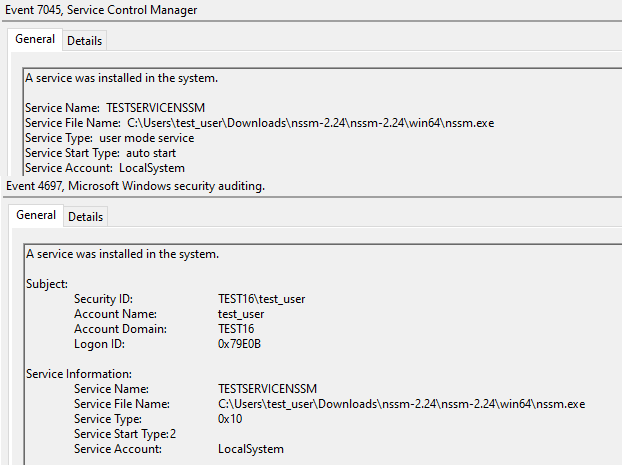Click the Account Domain value TEST16
This screenshot has width=622, height=465.
coord(238,329)
